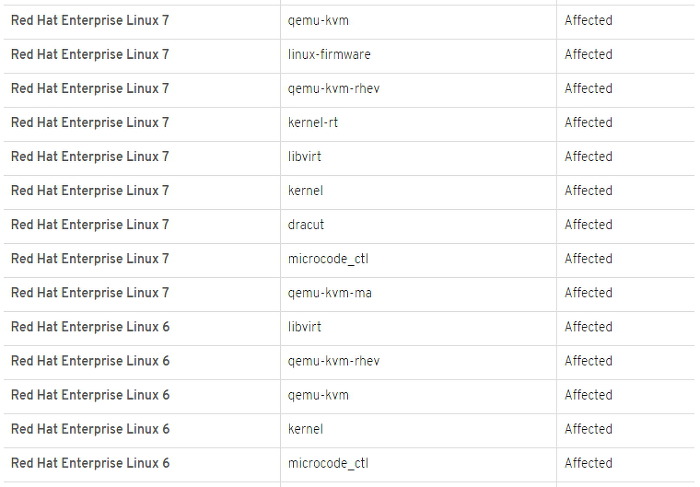
Task: Select microcode_ctl for Enterprise Linux 6
Action: tap(328, 463)
